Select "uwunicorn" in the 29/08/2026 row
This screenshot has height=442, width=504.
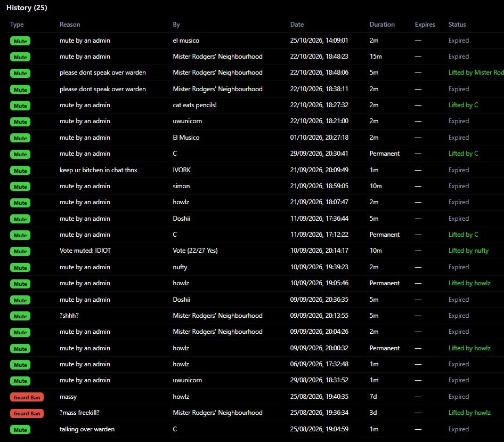[188, 381]
